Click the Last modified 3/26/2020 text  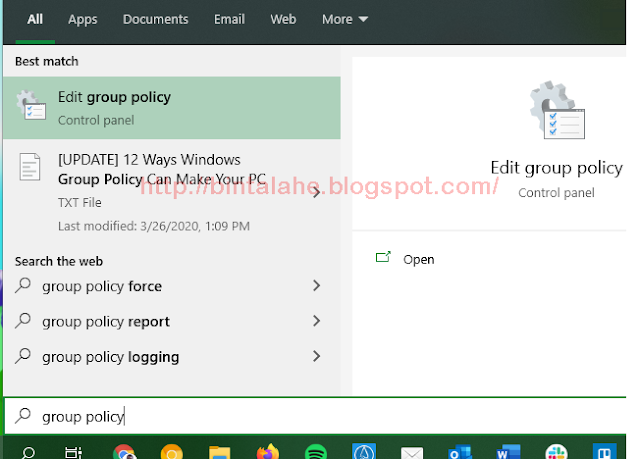tap(154, 226)
